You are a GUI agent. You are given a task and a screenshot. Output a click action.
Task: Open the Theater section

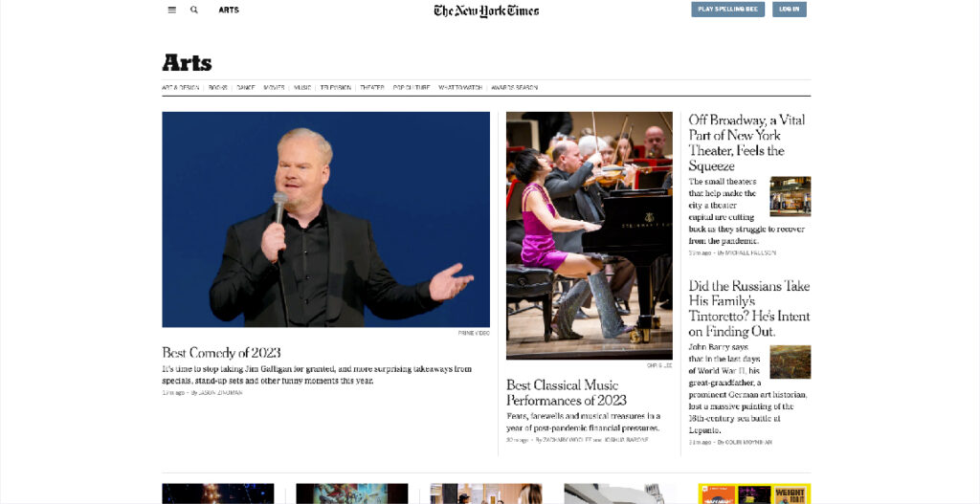[372, 88]
